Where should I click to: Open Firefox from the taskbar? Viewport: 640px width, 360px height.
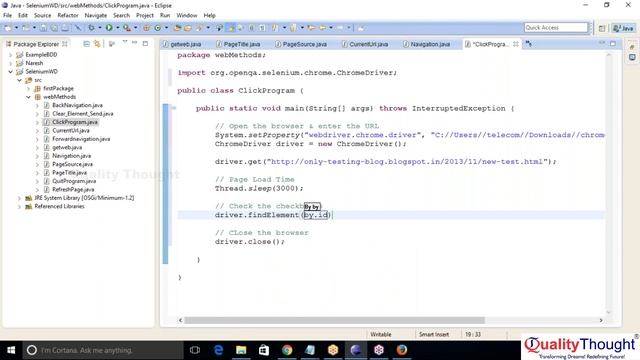click(402, 350)
